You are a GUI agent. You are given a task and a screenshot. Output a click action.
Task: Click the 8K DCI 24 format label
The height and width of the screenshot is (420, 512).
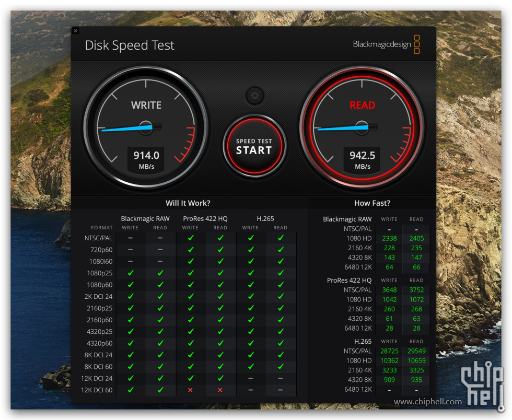click(98, 355)
